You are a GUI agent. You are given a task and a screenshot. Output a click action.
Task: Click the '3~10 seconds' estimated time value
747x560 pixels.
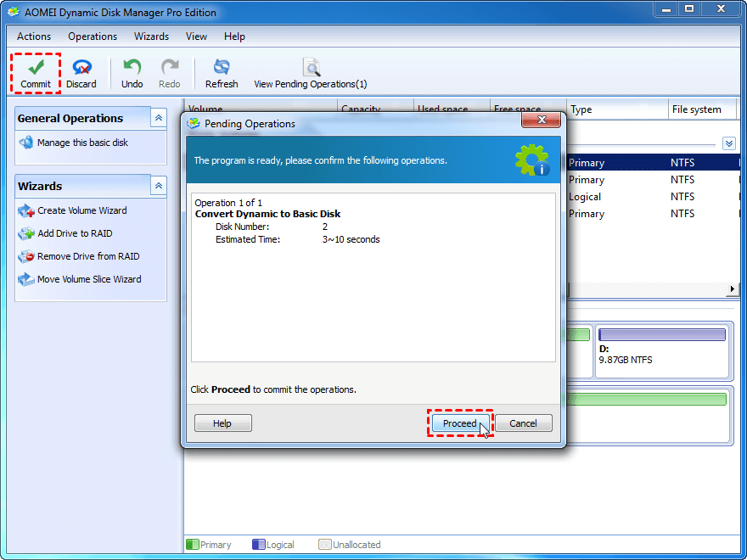pyautogui.click(x=351, y=239)
